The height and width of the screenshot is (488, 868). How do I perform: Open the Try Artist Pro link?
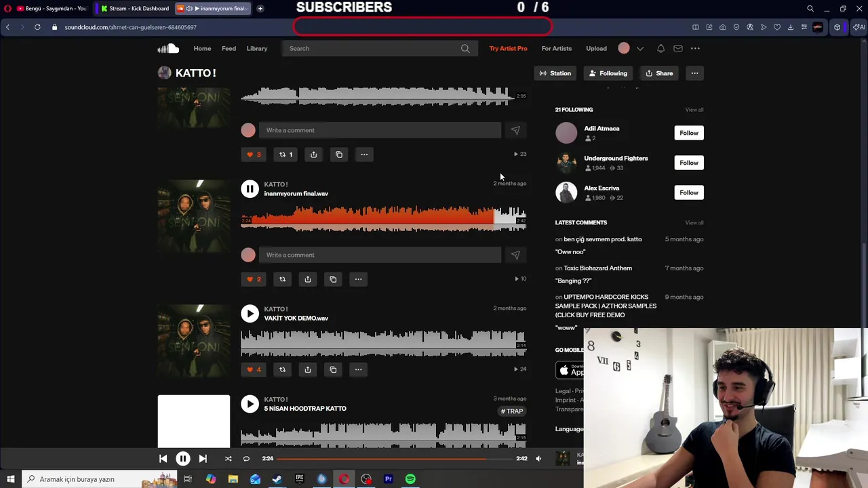tap(509, 48)
